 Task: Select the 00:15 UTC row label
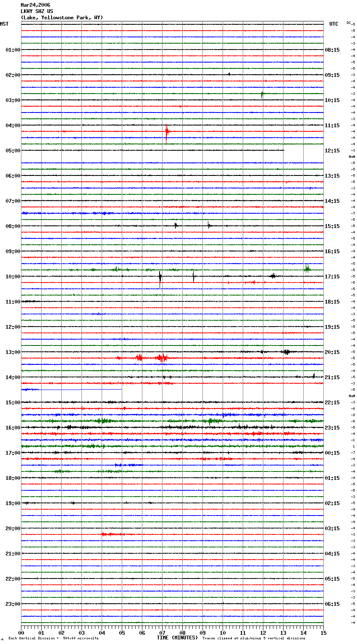332,453
